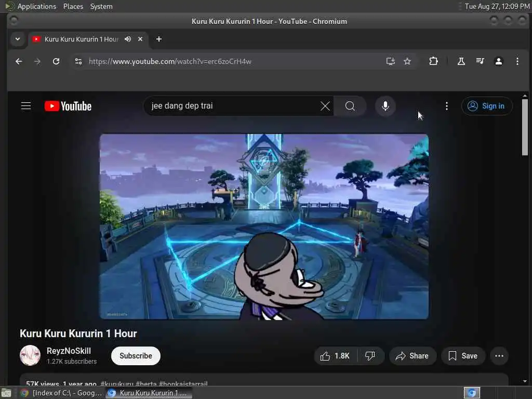Clear the search text with X
This screenshot has height=399, width=532.
(325, 106)
